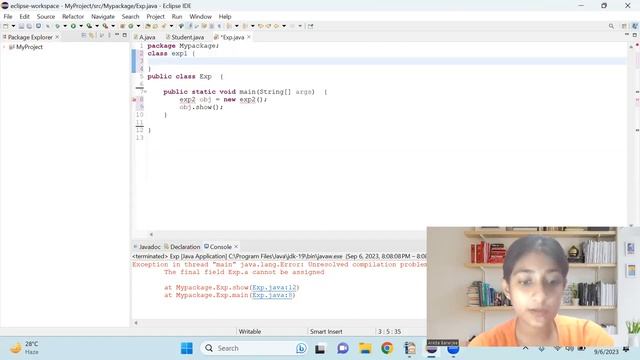Click the Previous Annotation toolbar icon
The width and height of the screenshot is (640, 360).
coord(244,26)
